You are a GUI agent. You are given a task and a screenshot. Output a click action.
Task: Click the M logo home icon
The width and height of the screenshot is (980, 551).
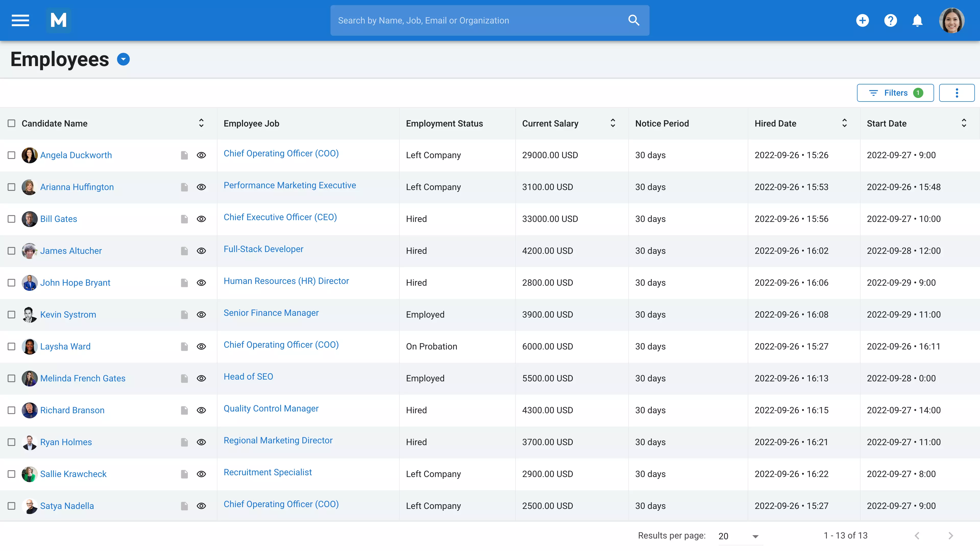(x=59, y=20)
